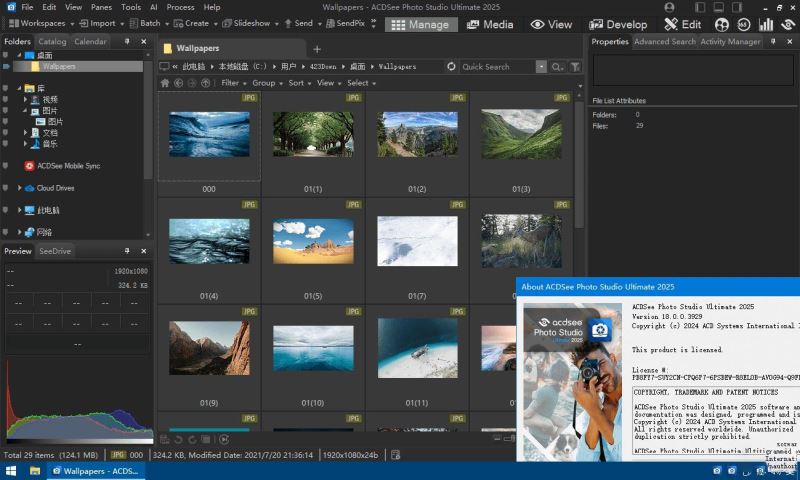Open the Windows Start menu
This screenshot has height=480, width=800.
pos(11,471)
